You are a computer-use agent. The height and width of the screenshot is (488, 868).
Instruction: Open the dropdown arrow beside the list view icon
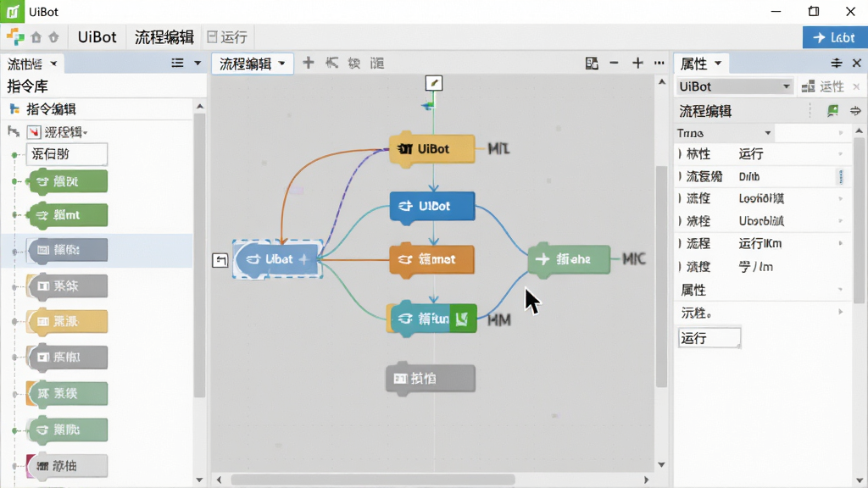pyautogui.click(x=198, y=63)
